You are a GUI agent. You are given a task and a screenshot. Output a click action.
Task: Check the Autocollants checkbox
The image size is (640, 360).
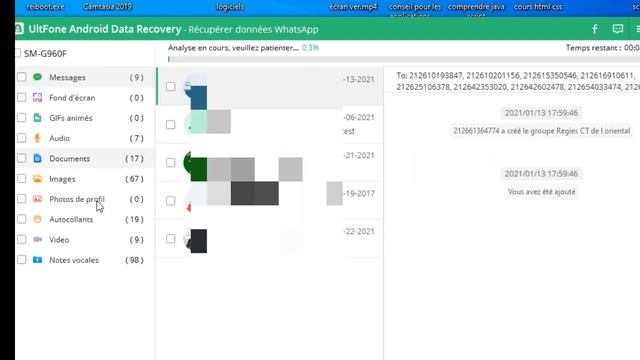tap(22, 219)
